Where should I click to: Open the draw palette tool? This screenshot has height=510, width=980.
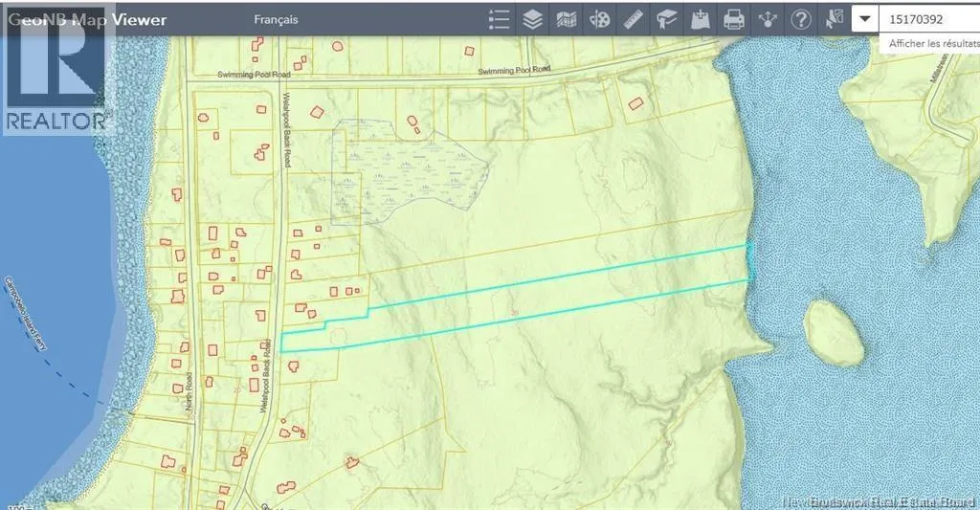pos(600,19)
